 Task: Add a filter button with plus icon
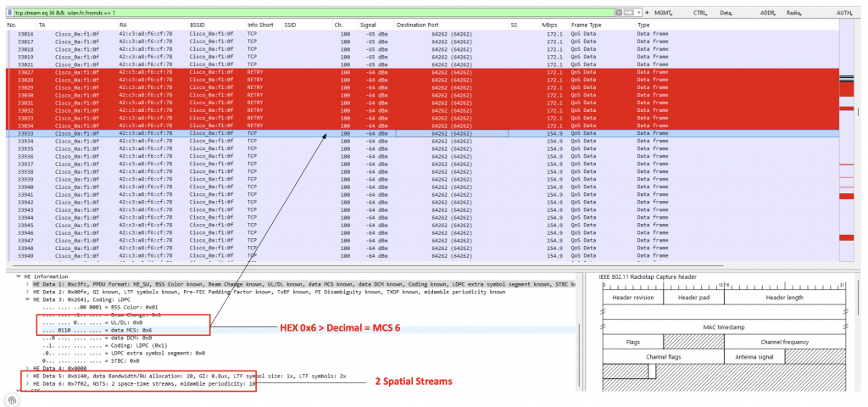coord(647,13)
